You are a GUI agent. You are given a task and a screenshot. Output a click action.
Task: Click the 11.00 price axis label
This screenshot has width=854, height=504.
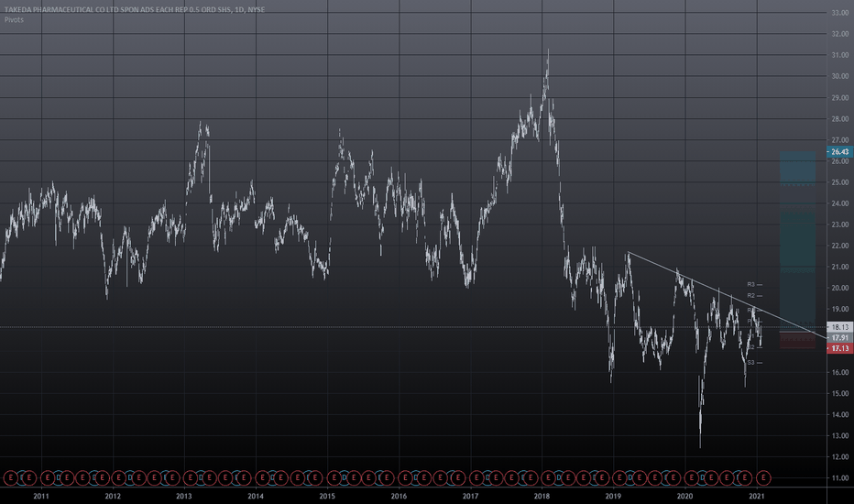click(840, 477)
